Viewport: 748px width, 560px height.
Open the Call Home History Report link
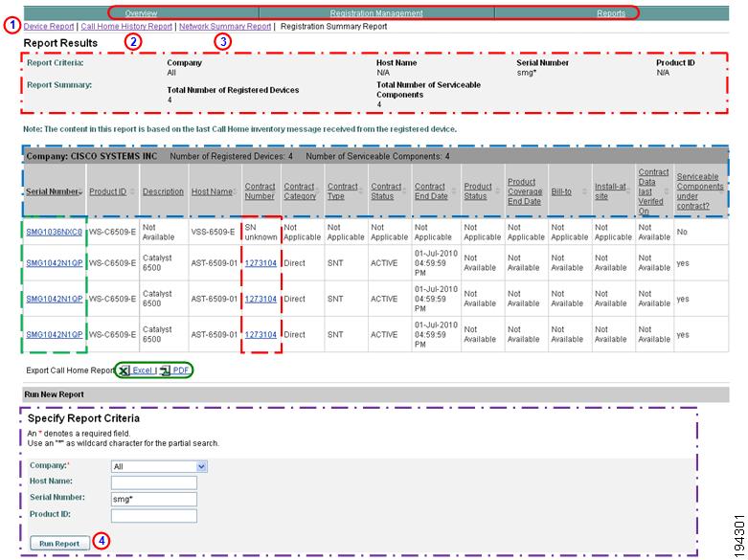(x=126, y=27)
